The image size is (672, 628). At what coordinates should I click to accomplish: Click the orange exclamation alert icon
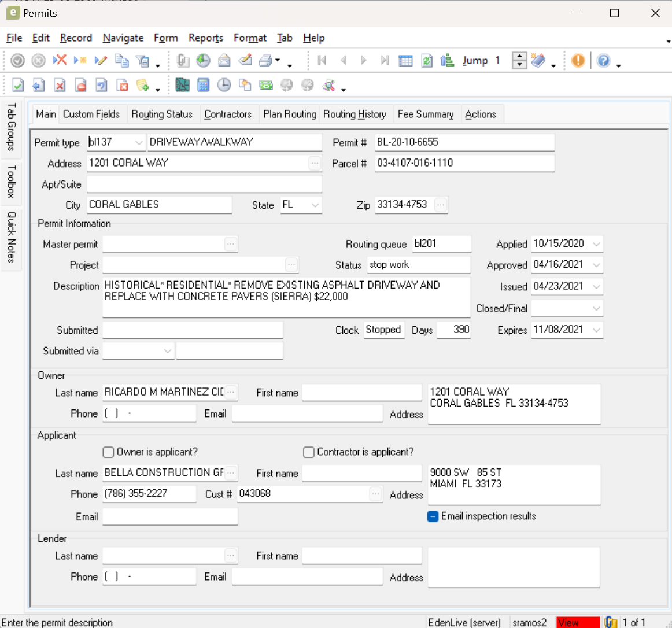point(578,61)
